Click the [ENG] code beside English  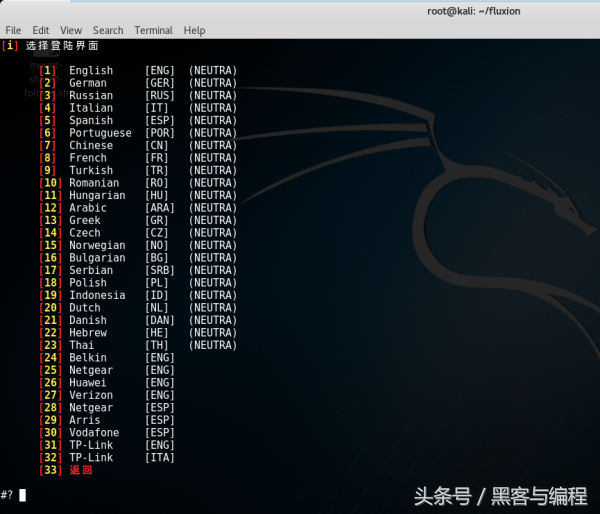160,70
